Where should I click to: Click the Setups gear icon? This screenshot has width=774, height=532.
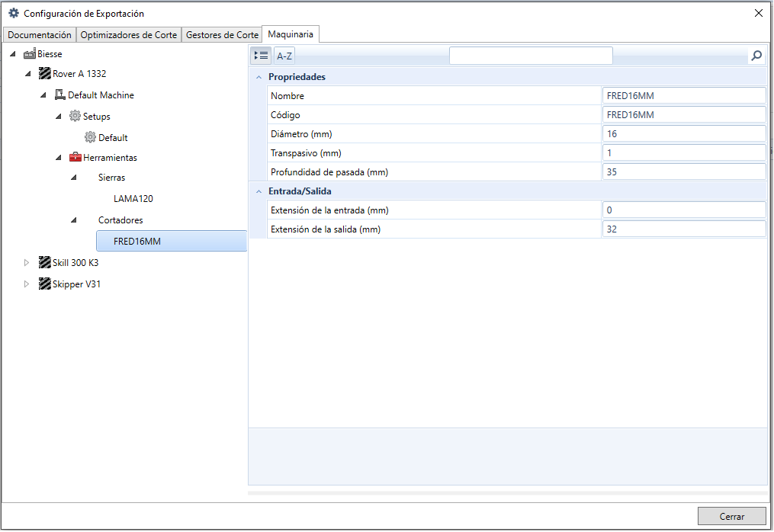pyautogui.click(x=75, y=116)
